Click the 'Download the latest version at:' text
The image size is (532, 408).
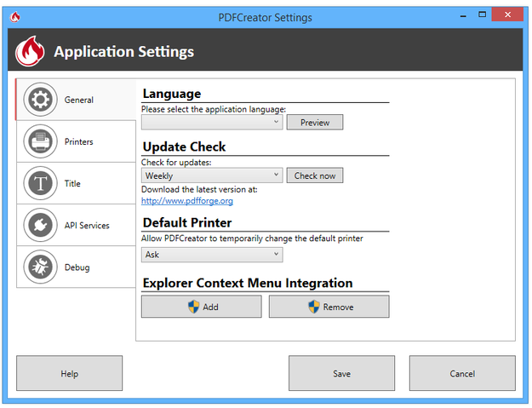coord(199,189)
